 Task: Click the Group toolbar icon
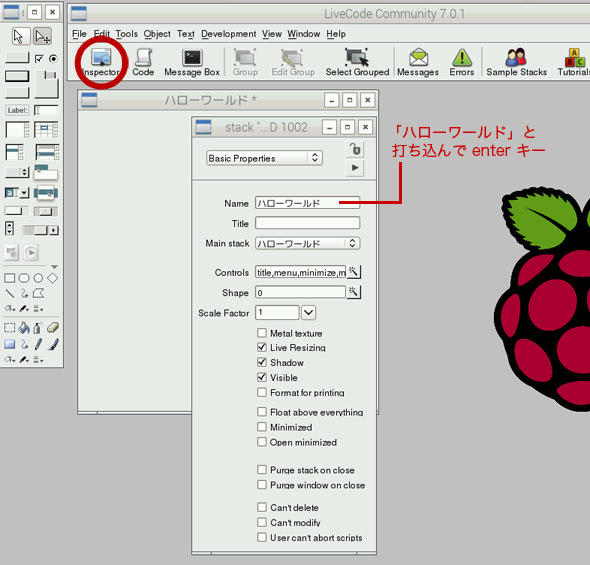coord(245,63)
